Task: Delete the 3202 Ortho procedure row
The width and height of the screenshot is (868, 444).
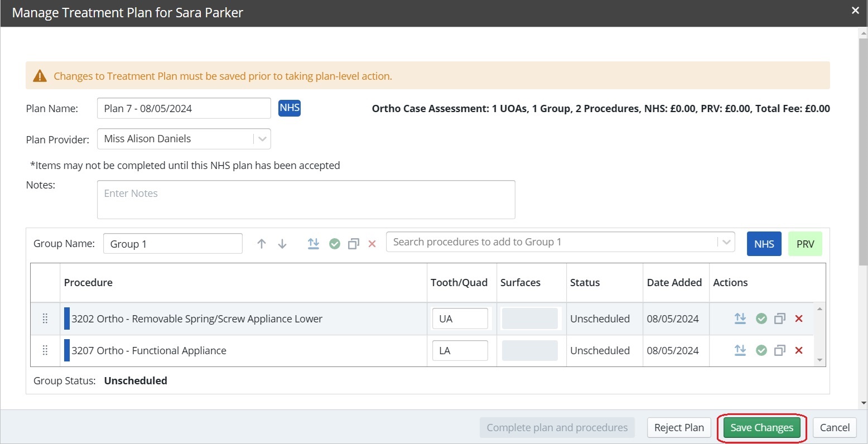Action: [799, 318]
